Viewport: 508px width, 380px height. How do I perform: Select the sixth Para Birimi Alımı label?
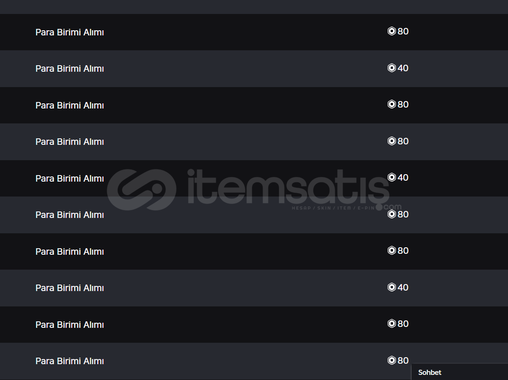tap(70, 215)
